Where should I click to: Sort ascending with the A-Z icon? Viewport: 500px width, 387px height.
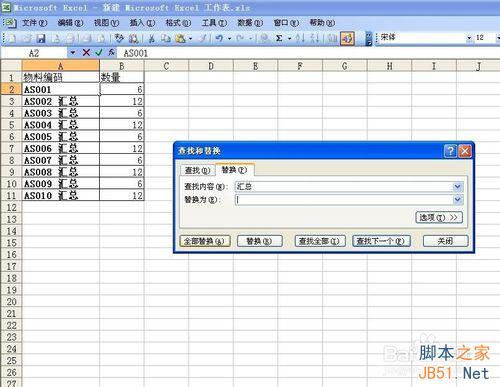[300, 38]
